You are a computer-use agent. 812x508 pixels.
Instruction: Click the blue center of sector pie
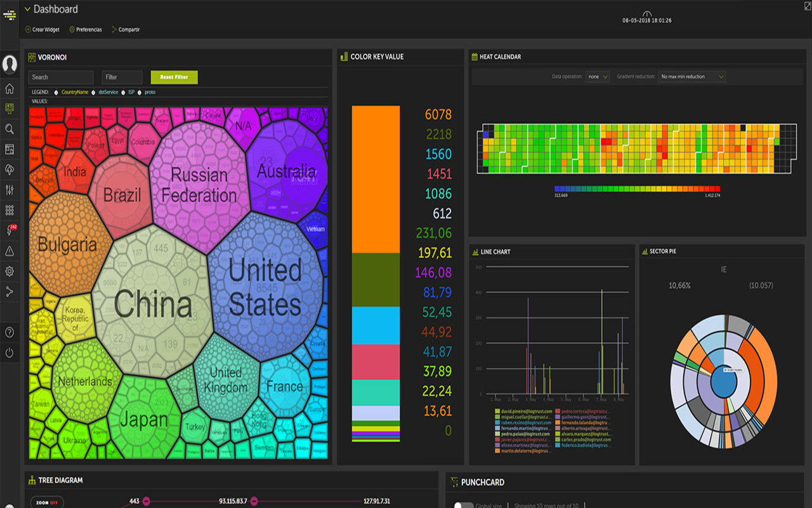723,382
